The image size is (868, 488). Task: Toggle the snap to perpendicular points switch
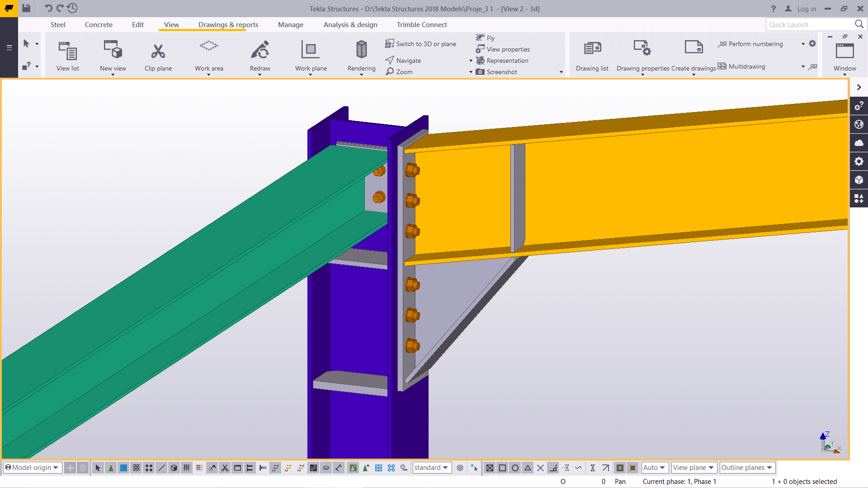[x=553, y=468]
